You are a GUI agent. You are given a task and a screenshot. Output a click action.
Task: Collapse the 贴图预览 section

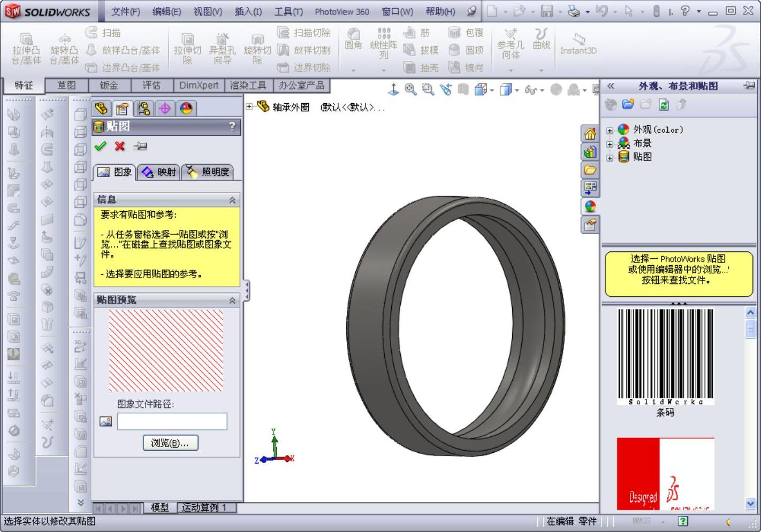point(232,300)
